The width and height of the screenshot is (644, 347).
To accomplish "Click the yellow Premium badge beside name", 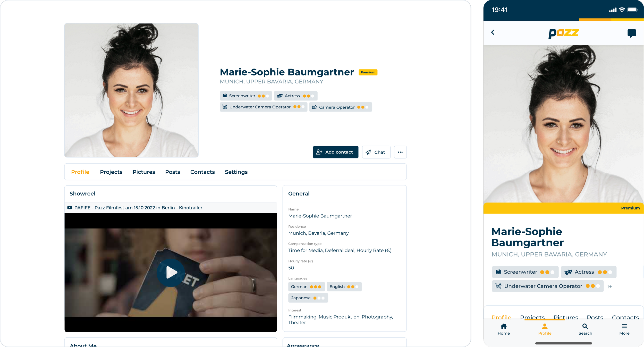I will click(368, 72).
